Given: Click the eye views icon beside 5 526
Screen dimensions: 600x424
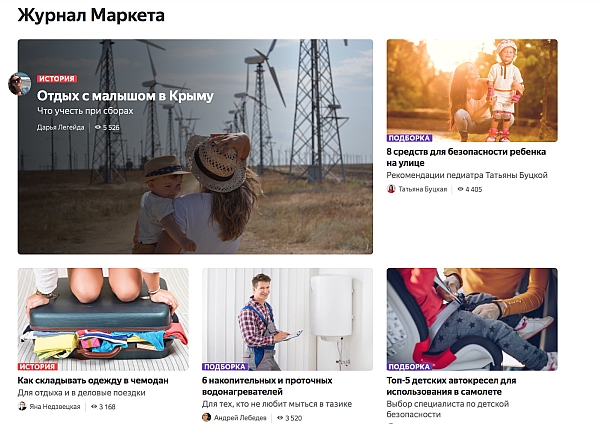Looking at the screenshot, I should (x=98, y=127).
